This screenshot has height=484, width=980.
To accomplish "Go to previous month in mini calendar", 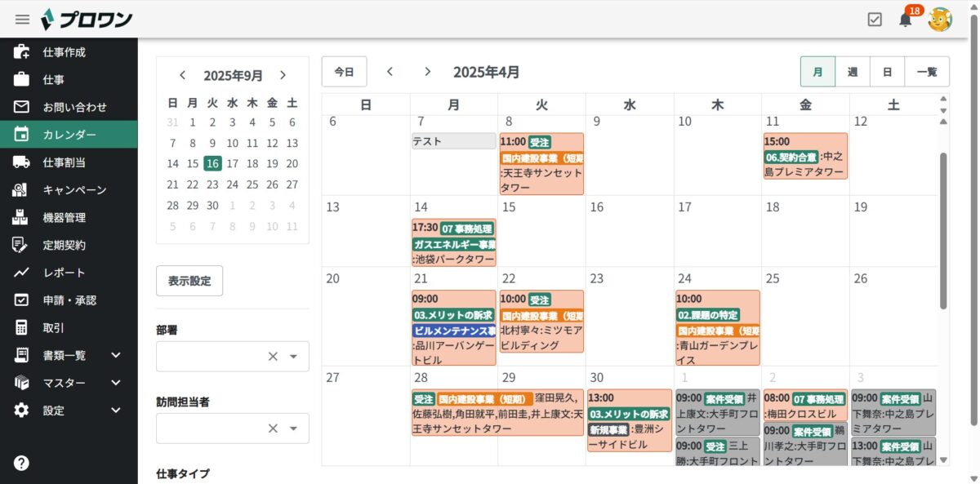I will (183, 75).
